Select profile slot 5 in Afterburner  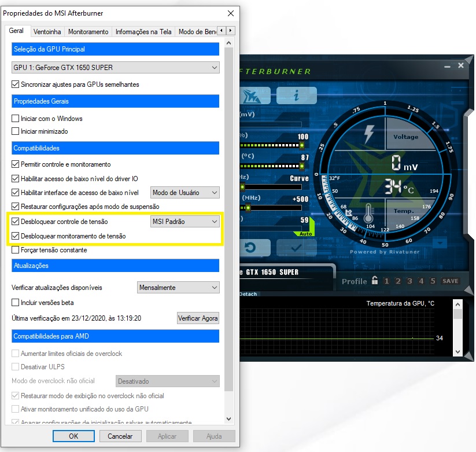point(433,281)
